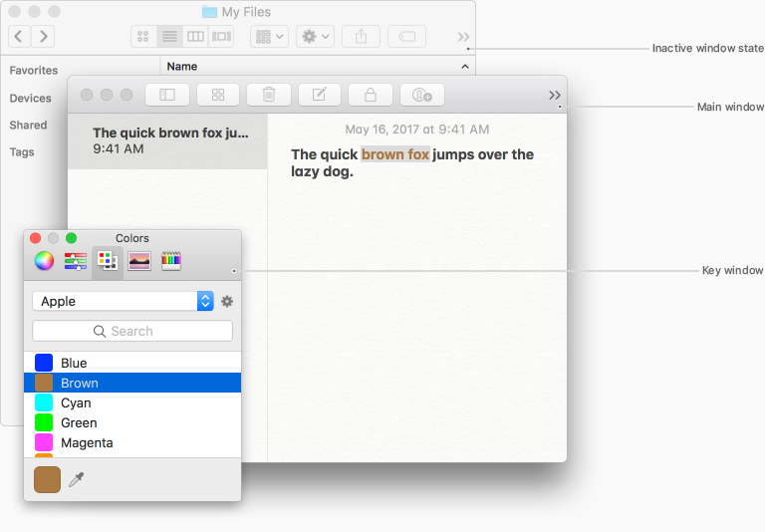Screen dimensions: 765x532
Task: Select Devices in Finder sidebar
Action: tap(30, 98)
